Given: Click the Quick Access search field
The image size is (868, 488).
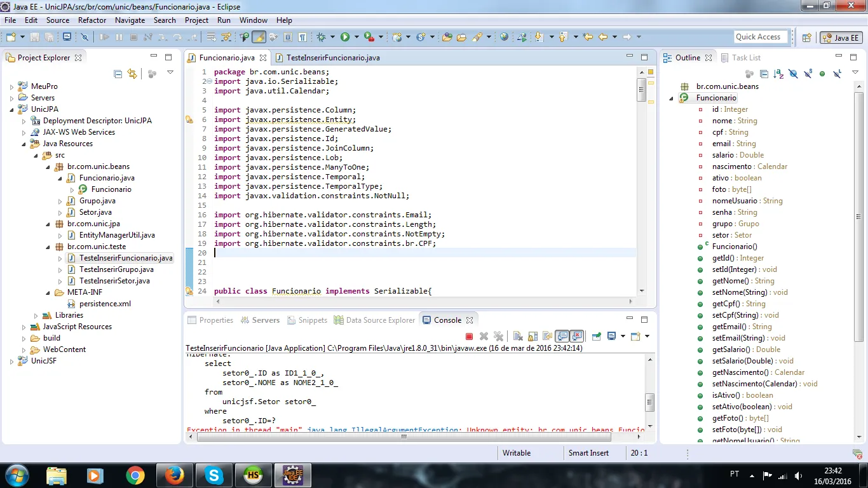Looking at the screenshot, I should coord(760,37).
